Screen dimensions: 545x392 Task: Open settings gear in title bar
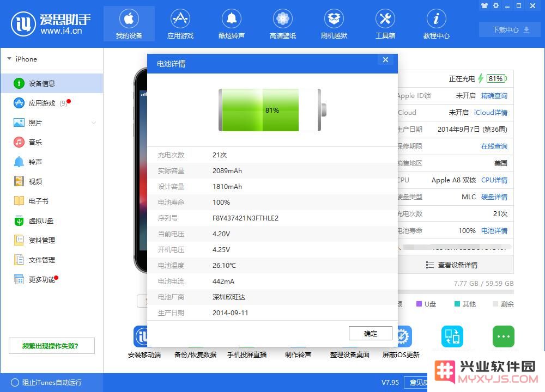click(496, 5)
